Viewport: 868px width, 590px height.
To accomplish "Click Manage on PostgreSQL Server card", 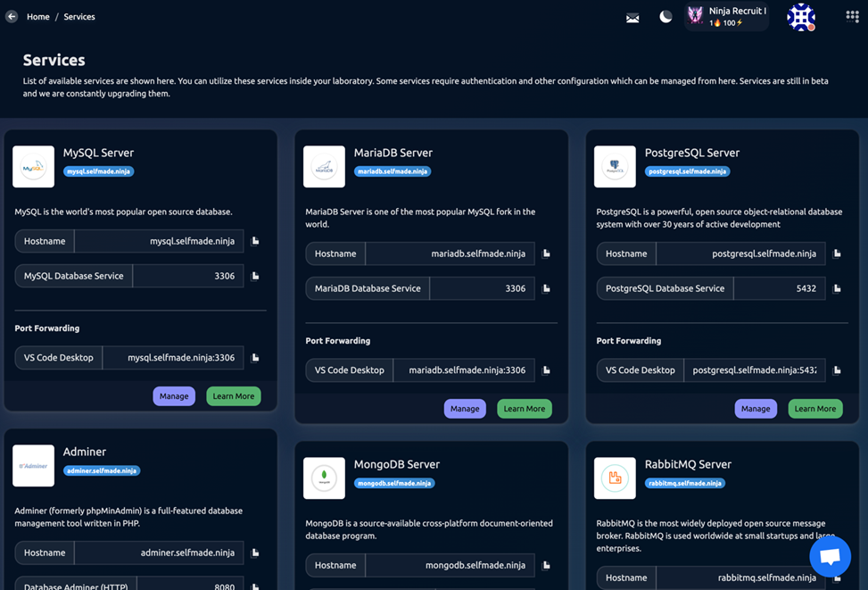I will (x=756, y=409).
